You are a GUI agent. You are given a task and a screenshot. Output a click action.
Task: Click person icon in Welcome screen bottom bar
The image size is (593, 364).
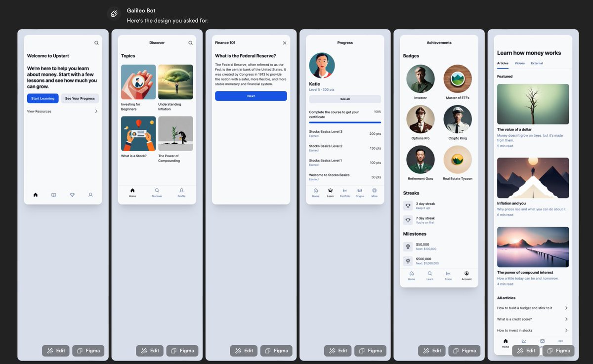90,195
